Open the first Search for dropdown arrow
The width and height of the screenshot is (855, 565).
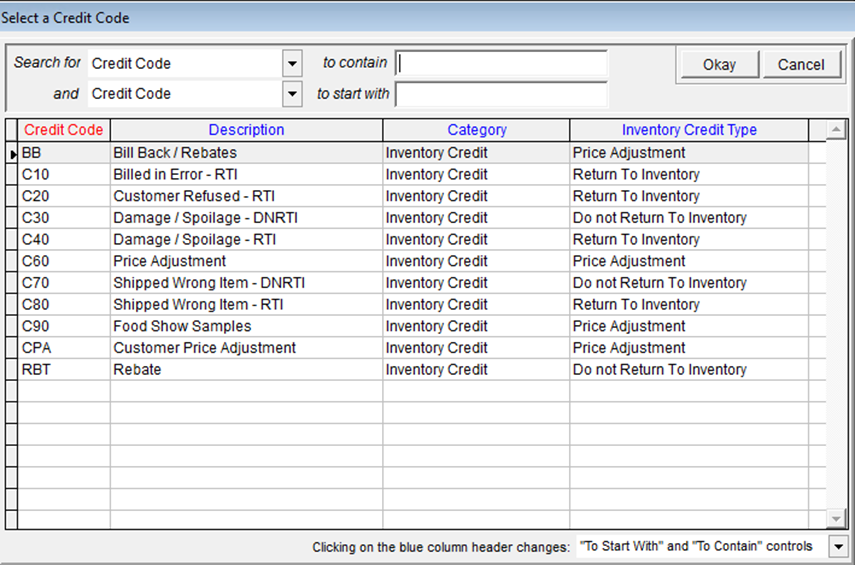tap(291, 64)
